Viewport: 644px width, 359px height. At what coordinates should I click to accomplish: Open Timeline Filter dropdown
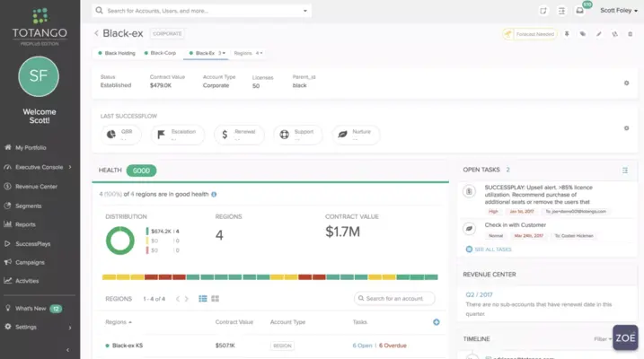(x=603, y=339)
